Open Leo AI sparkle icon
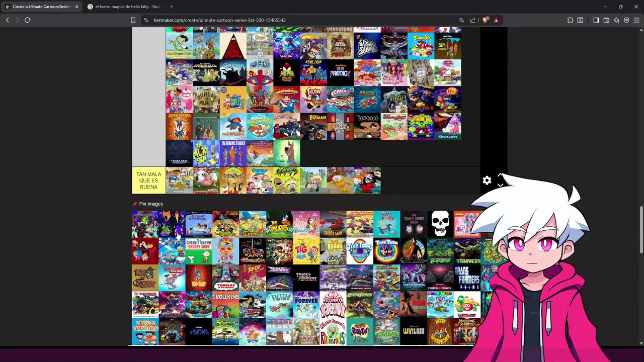The width and height of the screenshot is (644, 362). 616,20
